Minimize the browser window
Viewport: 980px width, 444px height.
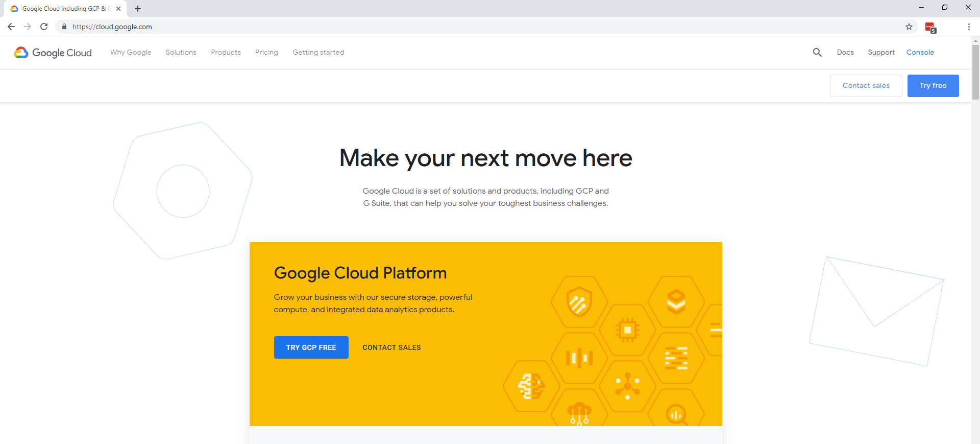point(921,8)
